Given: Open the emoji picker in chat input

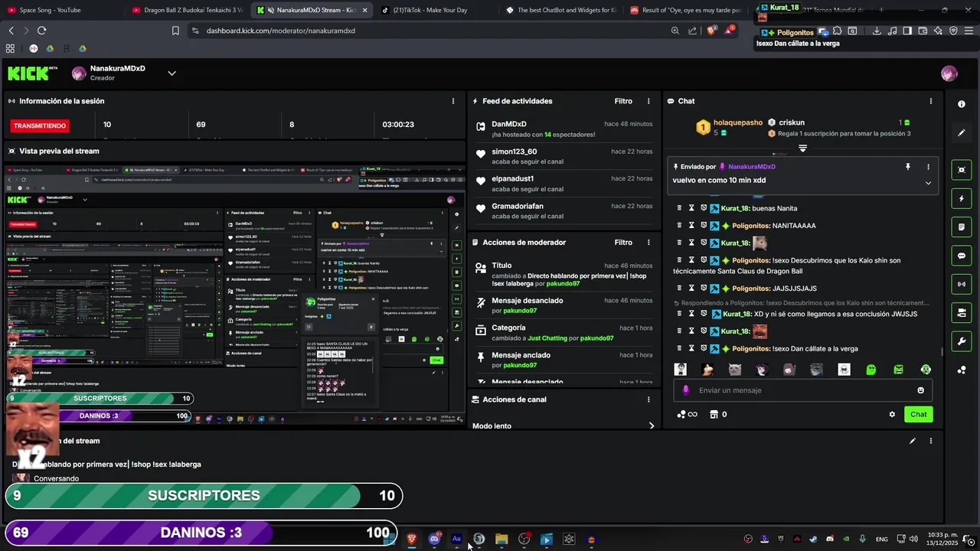Looking at the screenshot, I should (x=920, y=390).
